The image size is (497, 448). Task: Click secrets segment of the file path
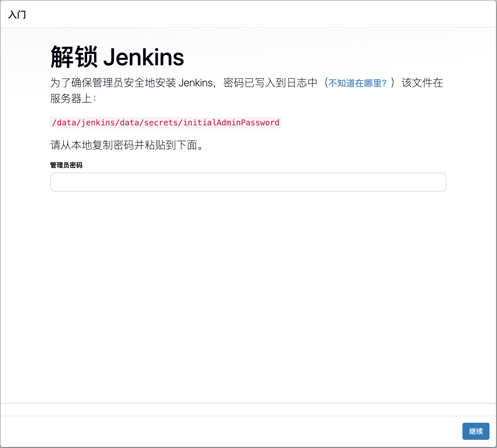tap(161, 123)
